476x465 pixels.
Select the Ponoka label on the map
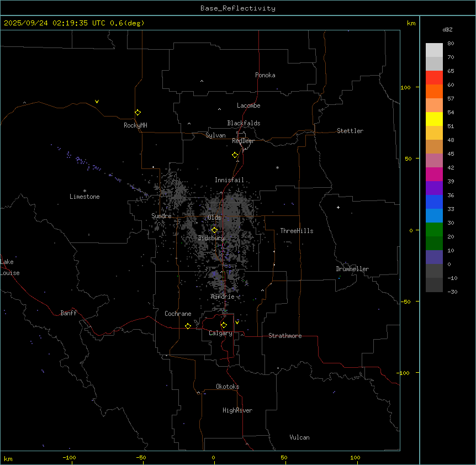tap(265, 75)
